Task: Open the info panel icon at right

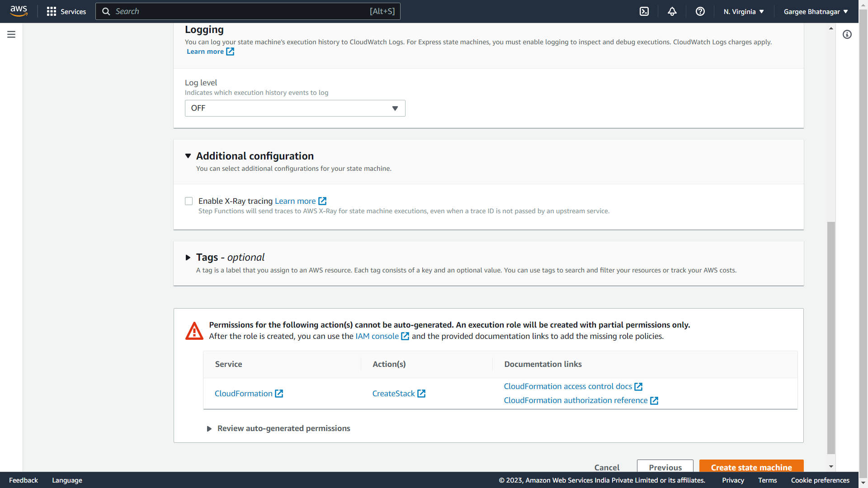Action: (847, 34)
